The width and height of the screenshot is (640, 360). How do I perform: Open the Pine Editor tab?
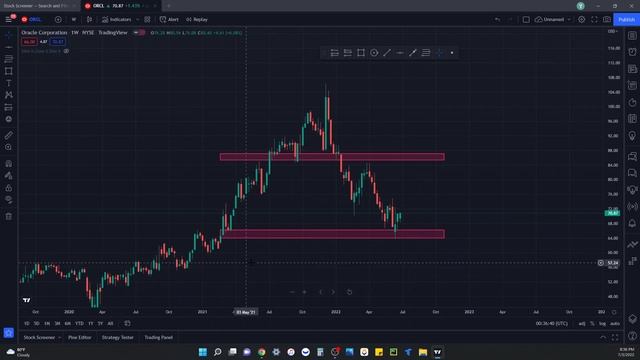pos(80,338)
